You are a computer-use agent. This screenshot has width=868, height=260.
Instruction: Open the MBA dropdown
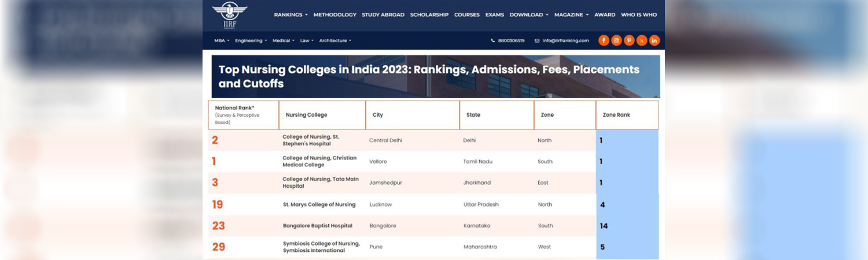222,40
